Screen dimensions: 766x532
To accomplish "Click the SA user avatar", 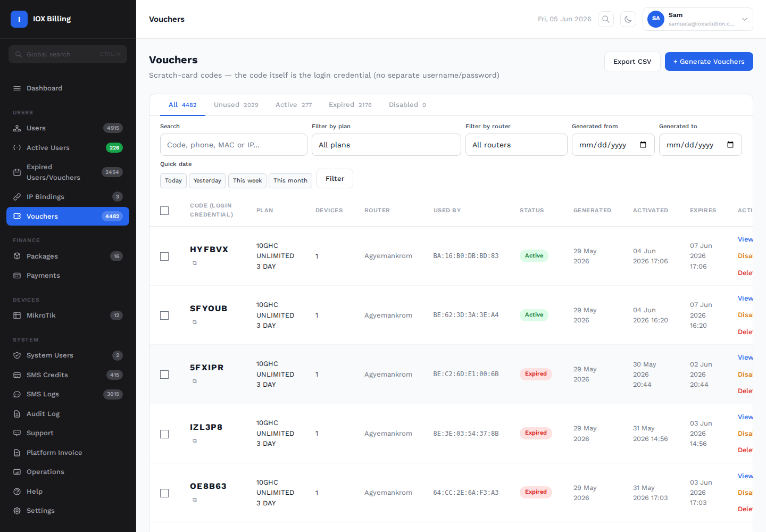I will [656, 19].
